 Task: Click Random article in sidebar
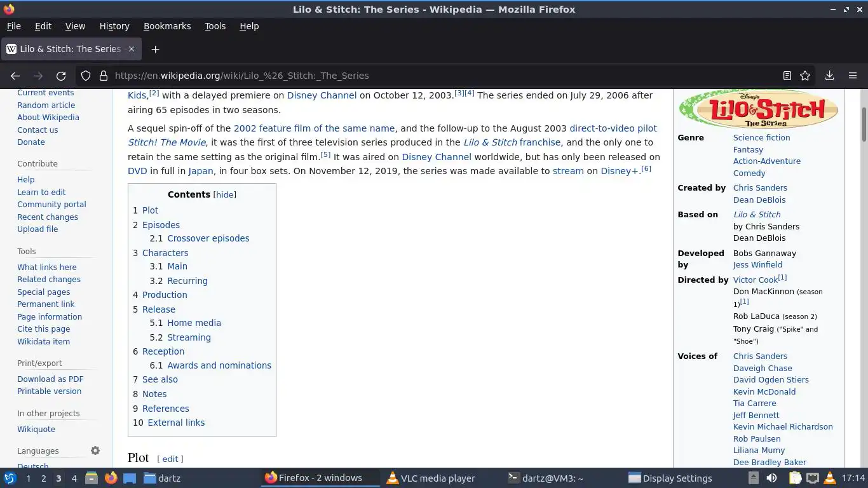point(46,105)
